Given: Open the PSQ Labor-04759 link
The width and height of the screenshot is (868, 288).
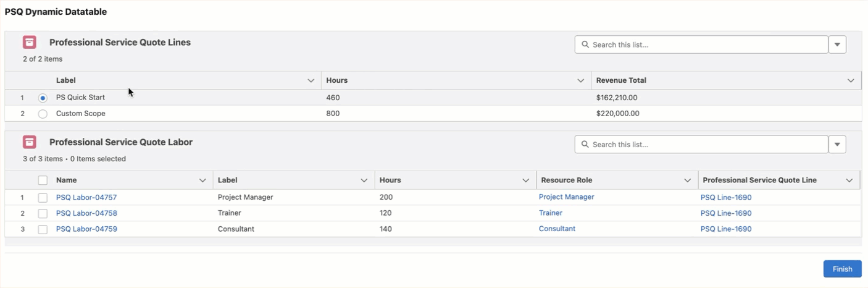Looking at the screenshot, I should coord(86,229).
